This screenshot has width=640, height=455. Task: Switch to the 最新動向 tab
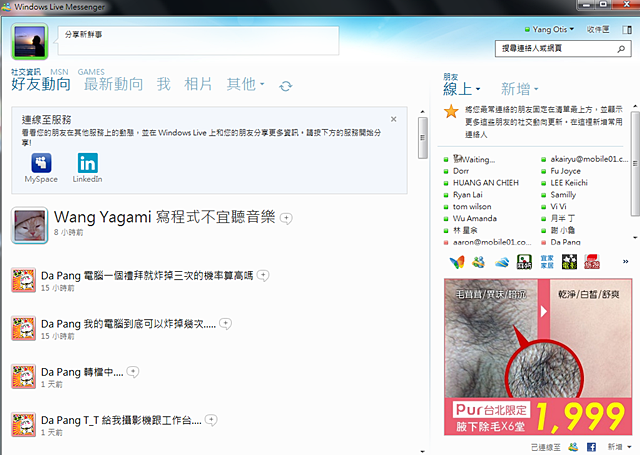tap(113, 84)
